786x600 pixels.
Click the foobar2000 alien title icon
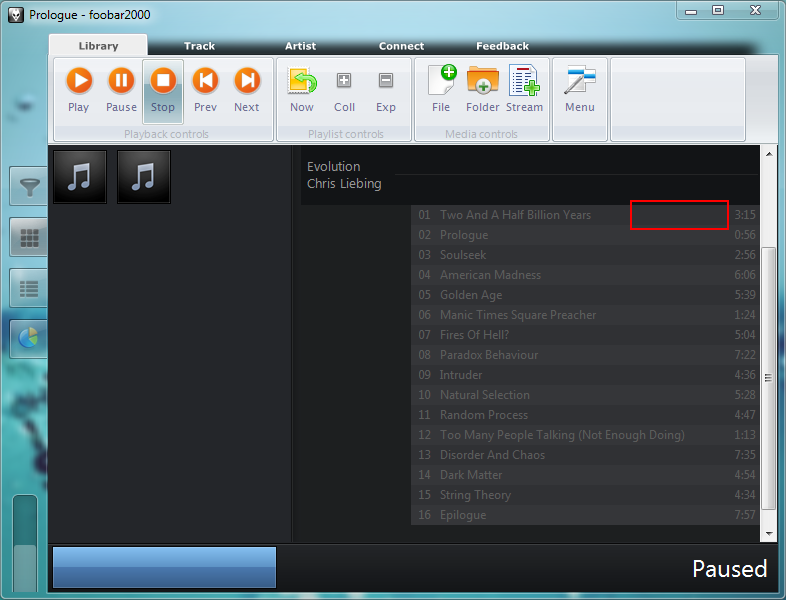[16, 15]
